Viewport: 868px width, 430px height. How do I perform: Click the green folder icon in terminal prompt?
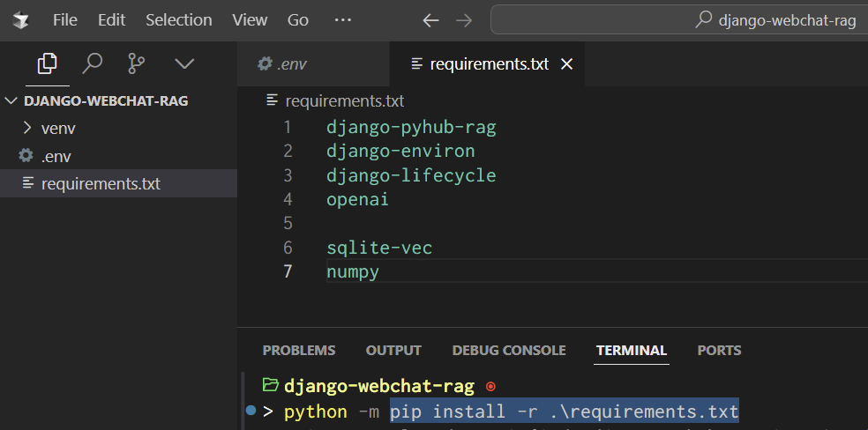(270, 385)
